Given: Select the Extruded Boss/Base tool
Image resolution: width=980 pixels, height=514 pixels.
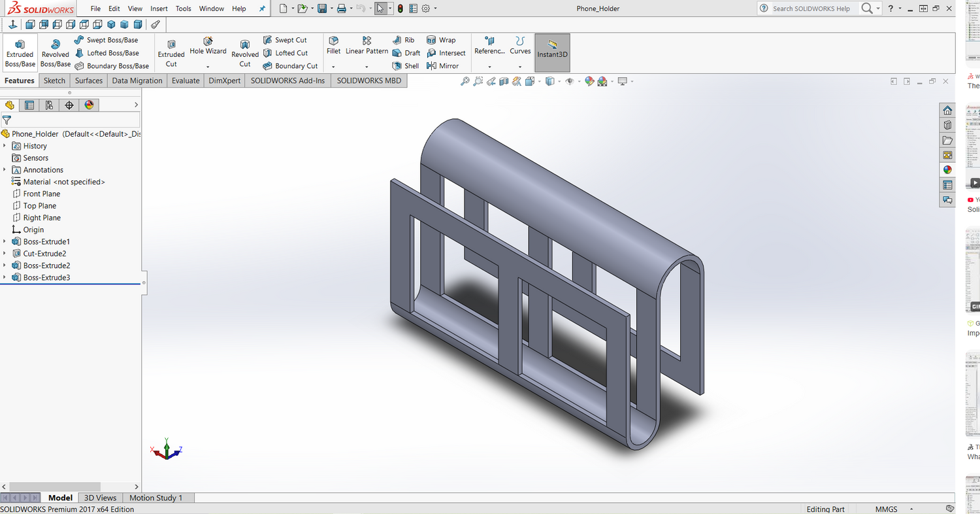Looking at the screenshot, I should pyautogui.click(x=20, y=52).
